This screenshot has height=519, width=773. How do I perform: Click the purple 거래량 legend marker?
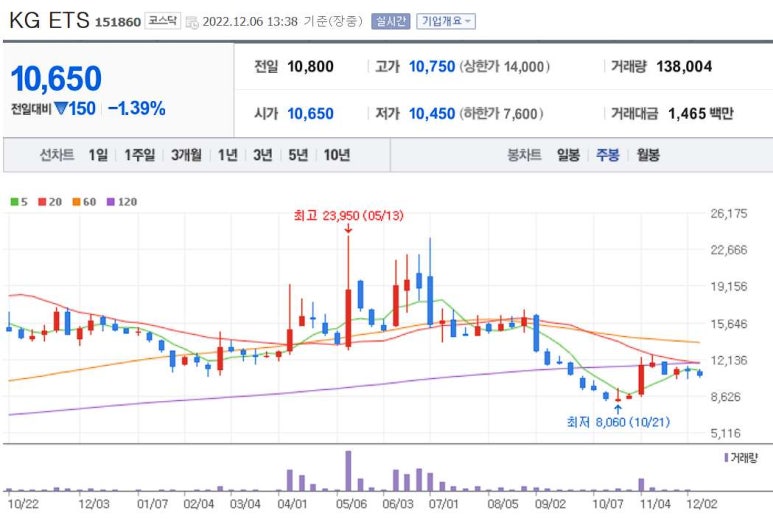[x=726, y=458]
